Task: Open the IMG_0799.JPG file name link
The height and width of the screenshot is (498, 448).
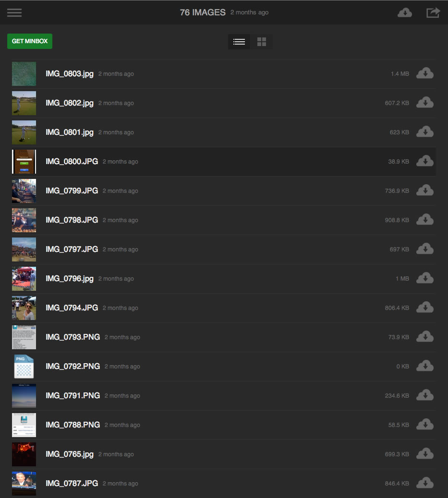Action: [x=72, y=190]
